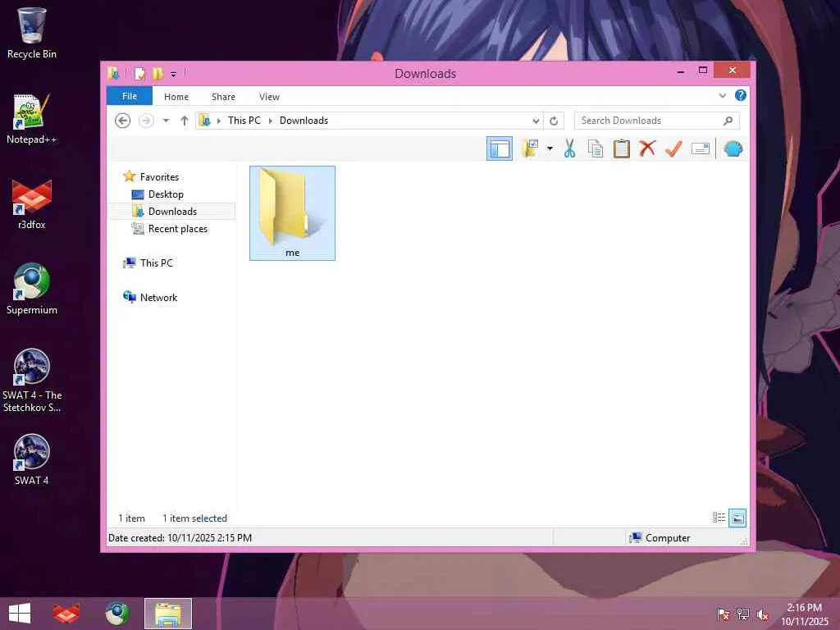Screen dimensions: 840x630
Task: Select the r3dfox desktop shortcut
Action: tap(32, 204)
